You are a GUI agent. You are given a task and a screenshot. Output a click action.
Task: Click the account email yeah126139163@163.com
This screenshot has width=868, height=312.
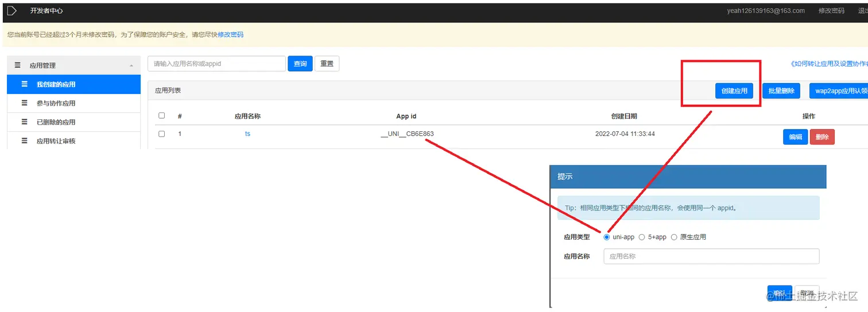click(x=766, y=10)
